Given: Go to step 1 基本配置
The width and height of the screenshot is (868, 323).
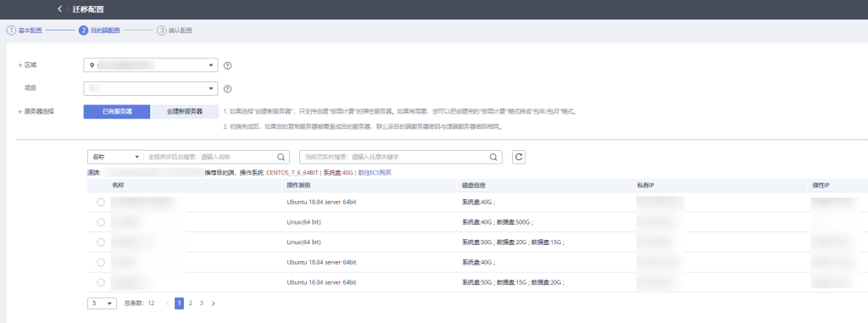Looking at the screenshot, I should click(x=25, y=31).
